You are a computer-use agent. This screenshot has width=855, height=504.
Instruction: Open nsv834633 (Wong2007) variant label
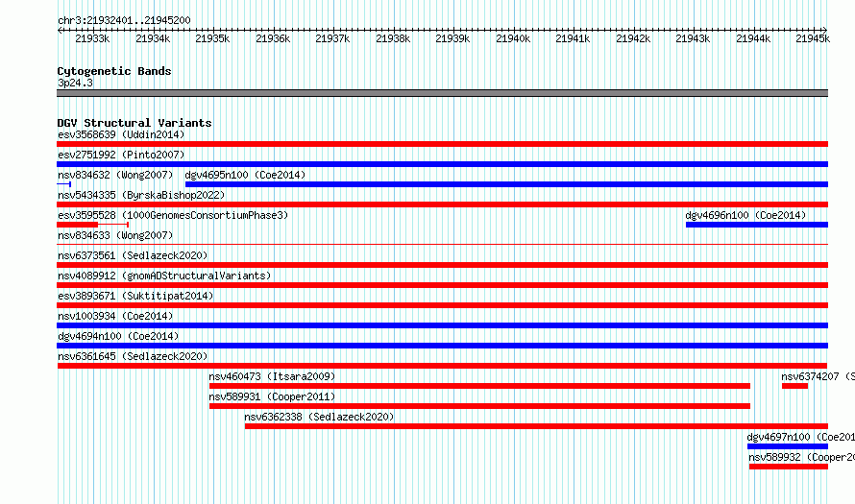pyautogui.click(x=115, y=235)
